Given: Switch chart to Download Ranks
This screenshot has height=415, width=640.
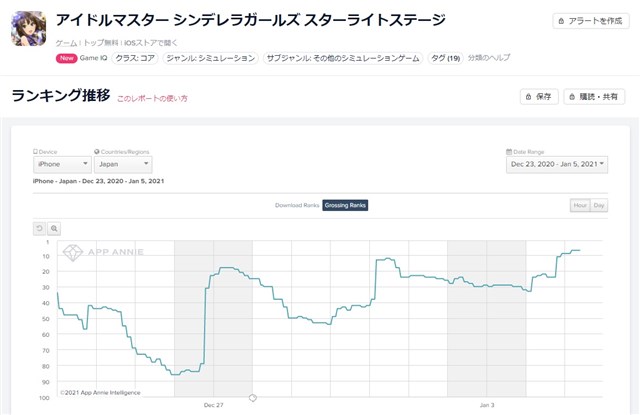Looking at the screenshot, I should [x=297, y=205].
